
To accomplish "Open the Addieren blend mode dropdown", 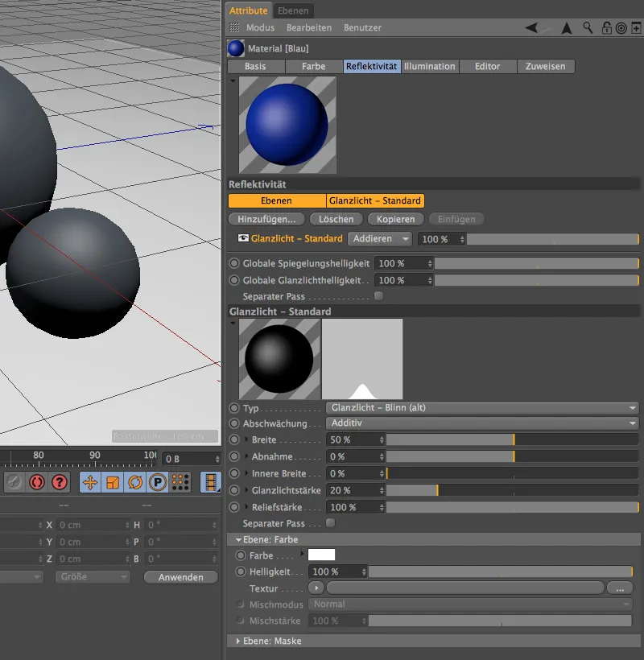I will tap(380, 239).
